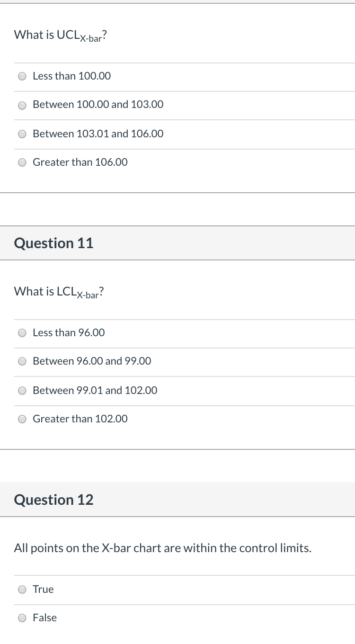
Task: Select the 'Greater than 106.00' radio button
Action: click(22, 162)
